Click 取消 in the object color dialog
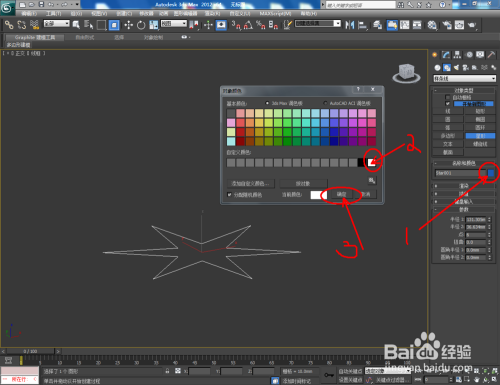Screen dimensions: 500x385 (x=365, y=194)
